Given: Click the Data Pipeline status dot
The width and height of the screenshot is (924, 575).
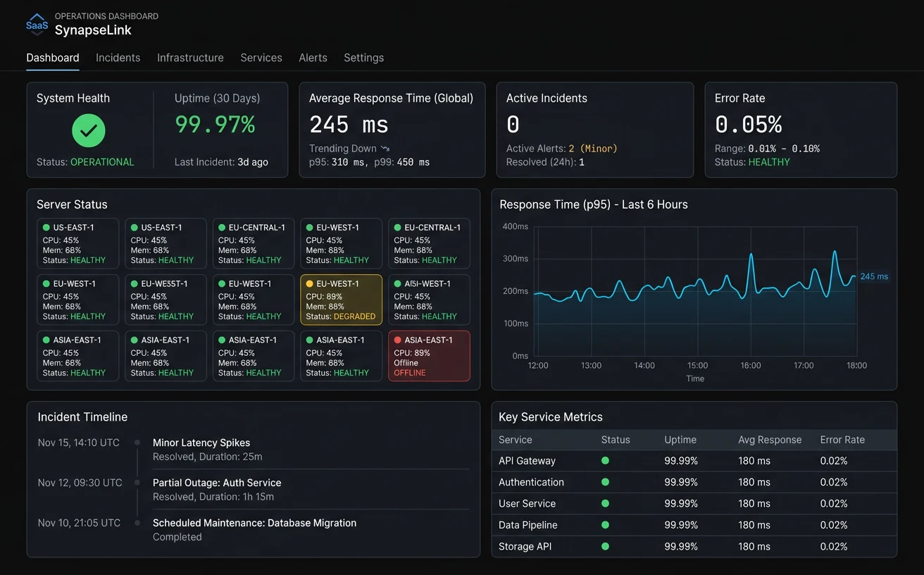Looking at the screenshot, I should pos(605,525).
